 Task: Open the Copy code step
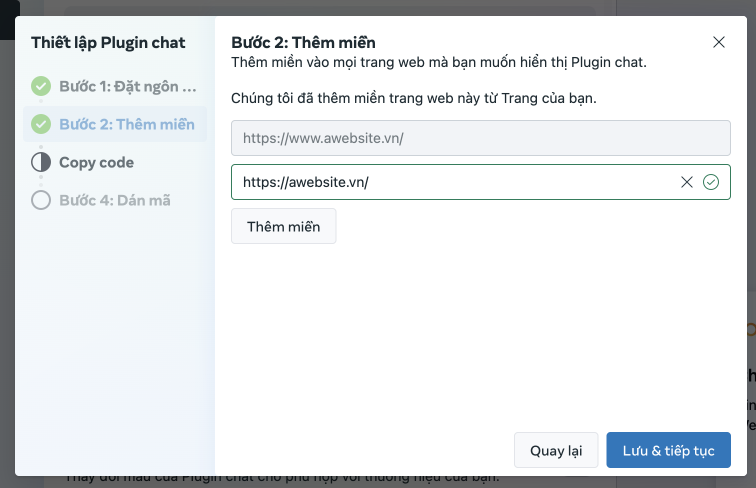(96, 162)
